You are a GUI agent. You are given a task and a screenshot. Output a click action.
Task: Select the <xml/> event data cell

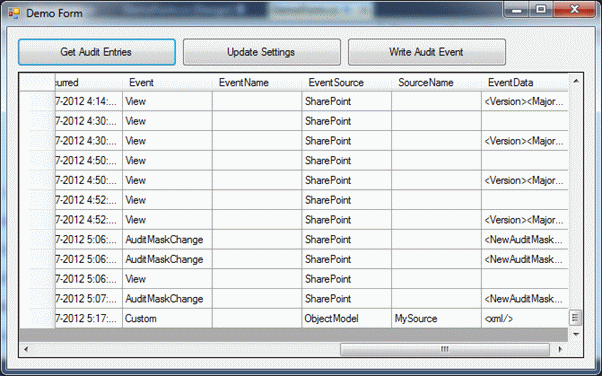pos(524,318)
